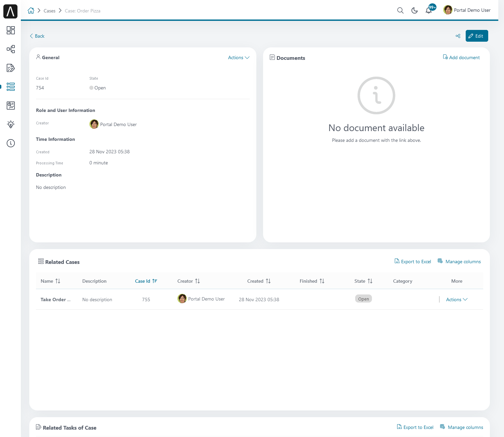Click Add document link
Image resolution: width=504 pixels, height=437 pixels.
[461, 57]
